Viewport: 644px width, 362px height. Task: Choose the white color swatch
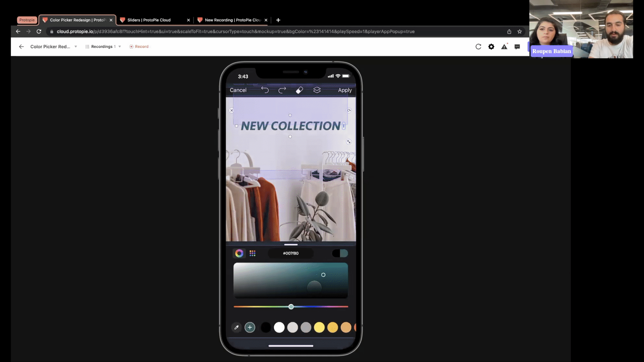(x=279, y=327)
